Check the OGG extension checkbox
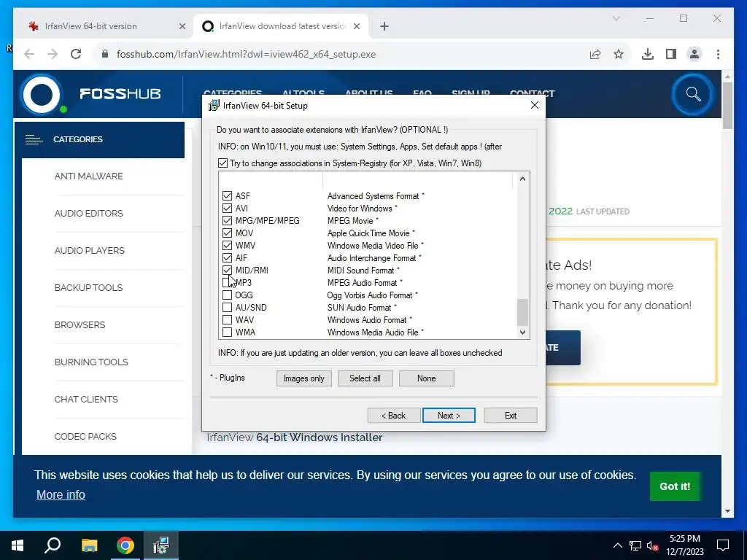747x560 pixels. click(228, 295)
